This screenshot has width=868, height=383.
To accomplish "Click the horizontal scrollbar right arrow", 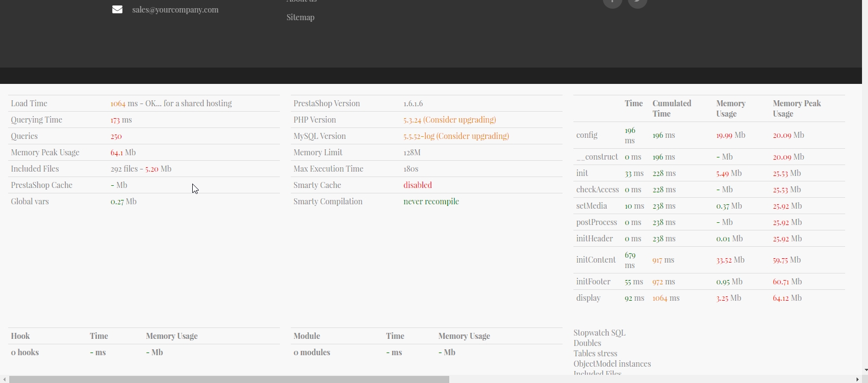I will [857, 379].
